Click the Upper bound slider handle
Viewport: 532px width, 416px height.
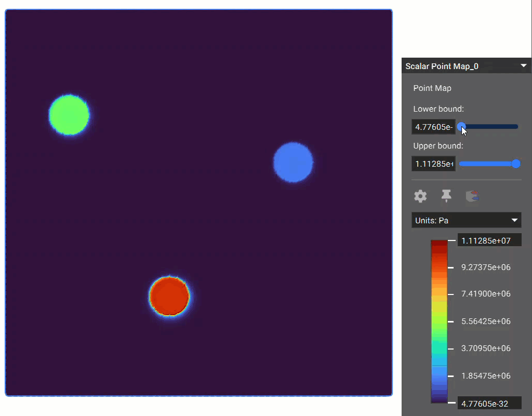[x=516, y=164]
